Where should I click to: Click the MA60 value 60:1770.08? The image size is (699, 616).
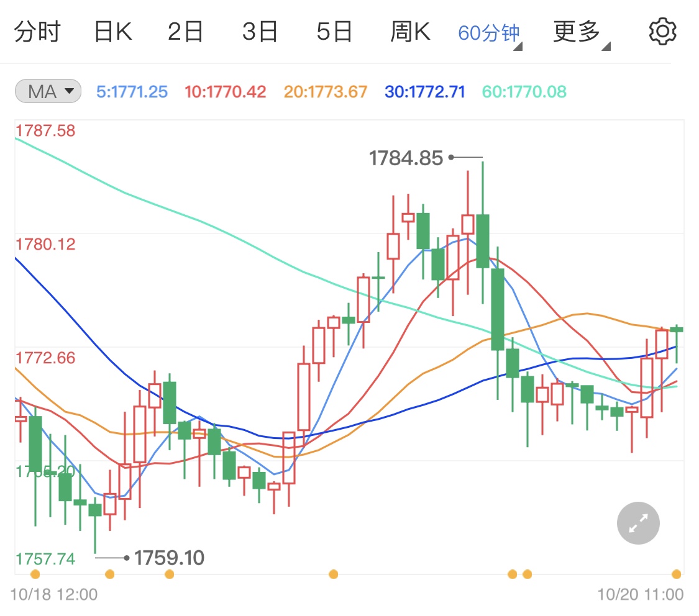(x=524, y=92)
